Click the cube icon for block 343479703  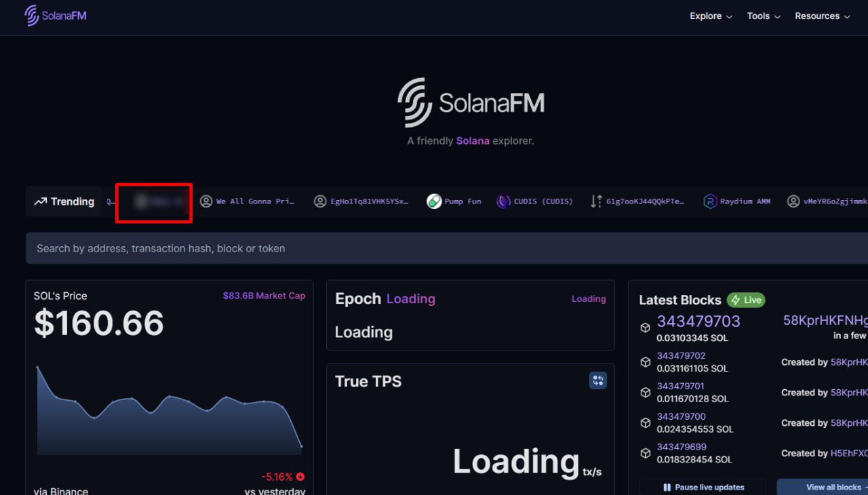coord(646,328)
